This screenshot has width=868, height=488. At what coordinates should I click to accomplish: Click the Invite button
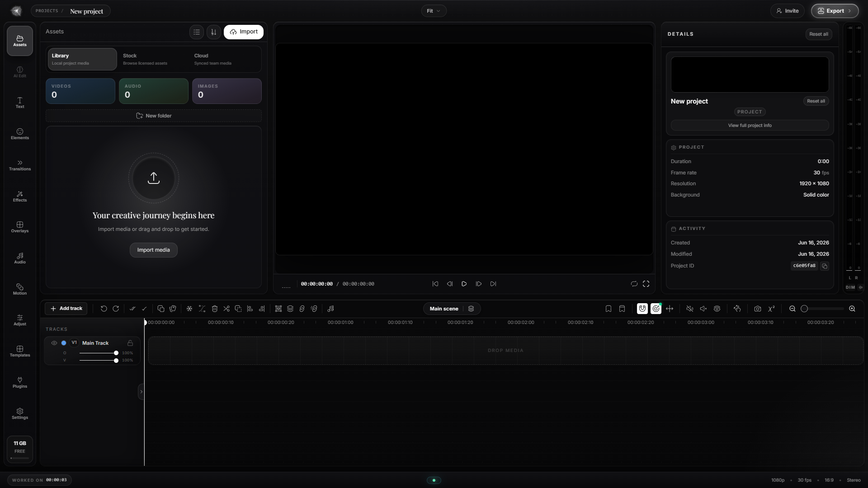[788, 11]
